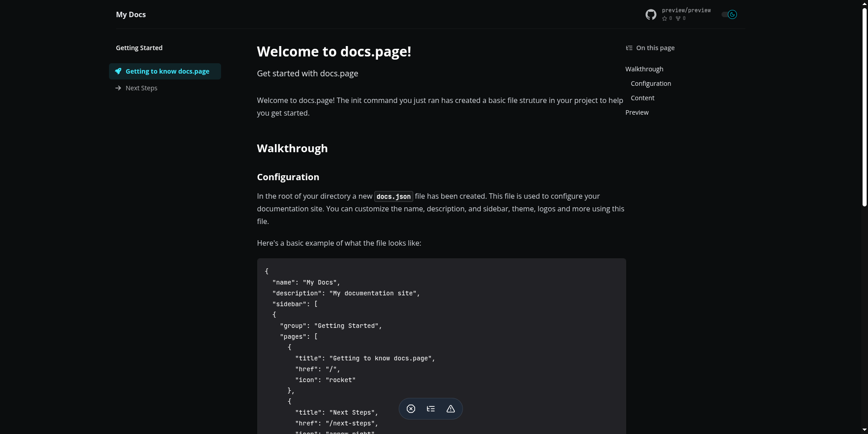Click the table of contents icon in floating toolbar
Viewport: 868px width, 434px height.
(x=431, y=409)
